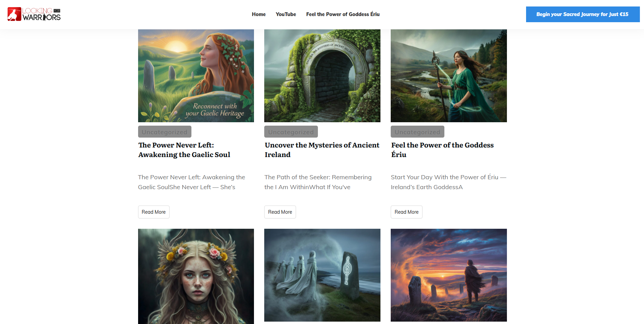The width and height of the screenshot is (644, 324).
Task: Read More on the Goddess Ériu post
Action: click(406, 212)
